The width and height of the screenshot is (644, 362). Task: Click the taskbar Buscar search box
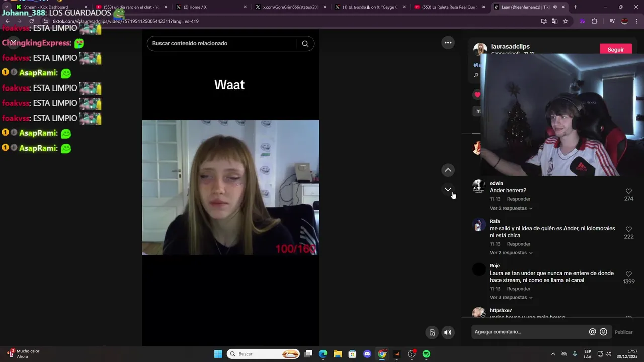coord(264,354)
